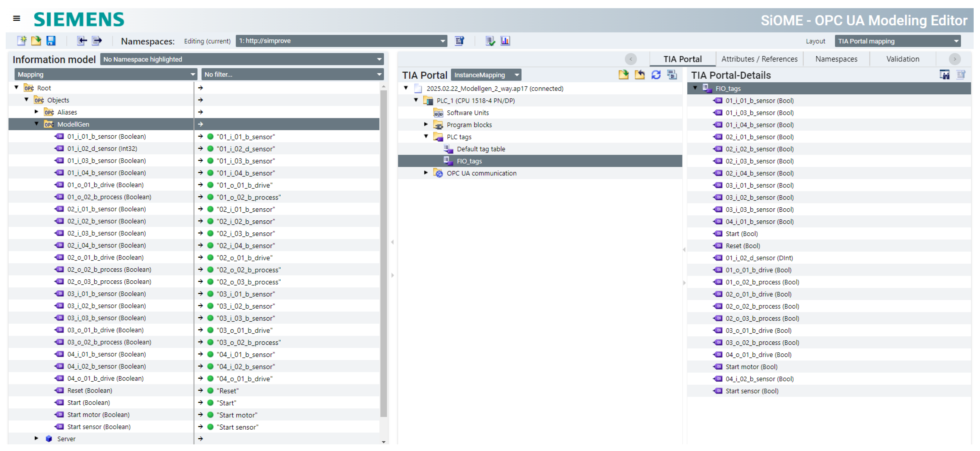Click the TIA Portal folder icon with back arrow
Screen dimensions: 980x451
point(640,75)
